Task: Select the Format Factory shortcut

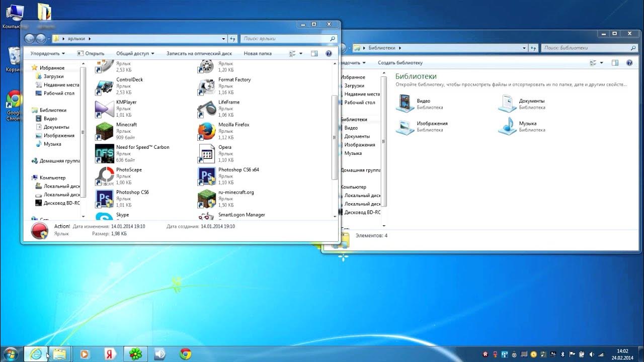Action: (x=224, y=86)
